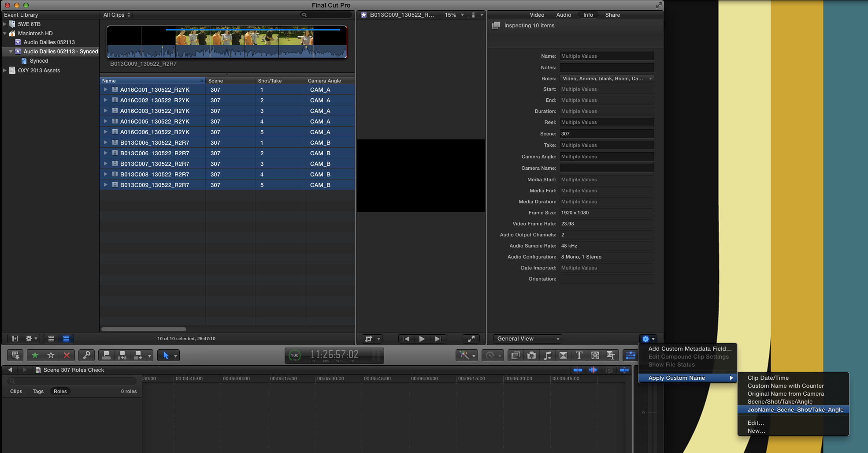Click Connect clip to primary storyline icon
The height and width of the screenshot is (453, 868).
[x=106, y=355]
